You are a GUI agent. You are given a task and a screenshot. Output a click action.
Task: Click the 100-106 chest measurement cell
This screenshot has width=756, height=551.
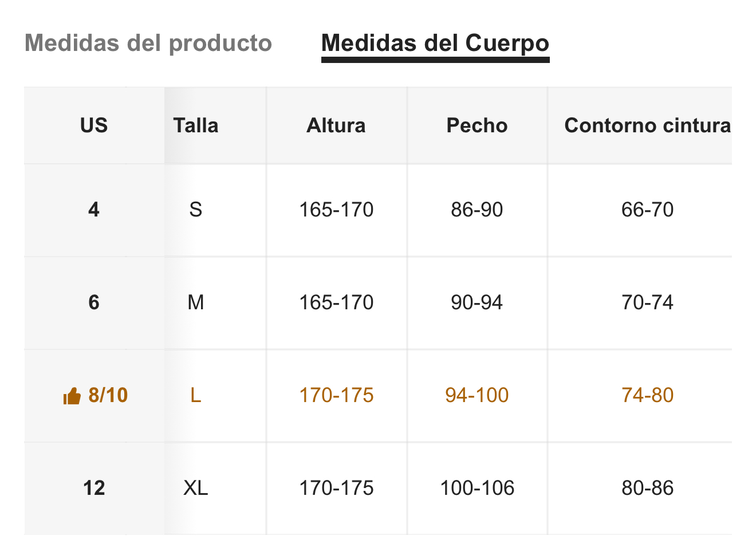tap(477, 489)
